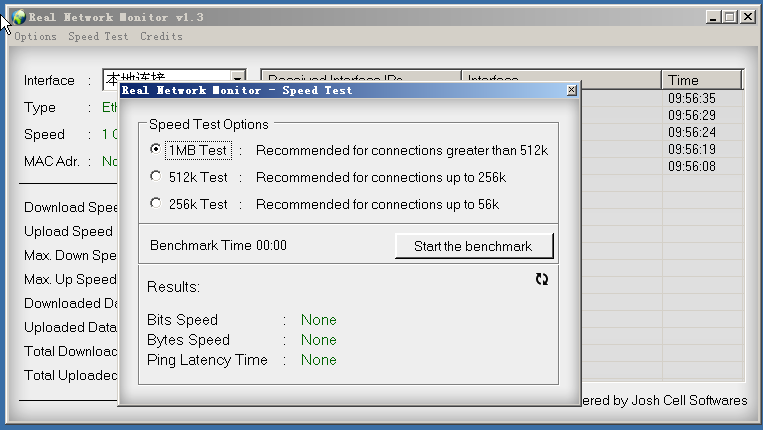Click the Speed Test Options group title

pyautogui.click(x=209, y=125)
